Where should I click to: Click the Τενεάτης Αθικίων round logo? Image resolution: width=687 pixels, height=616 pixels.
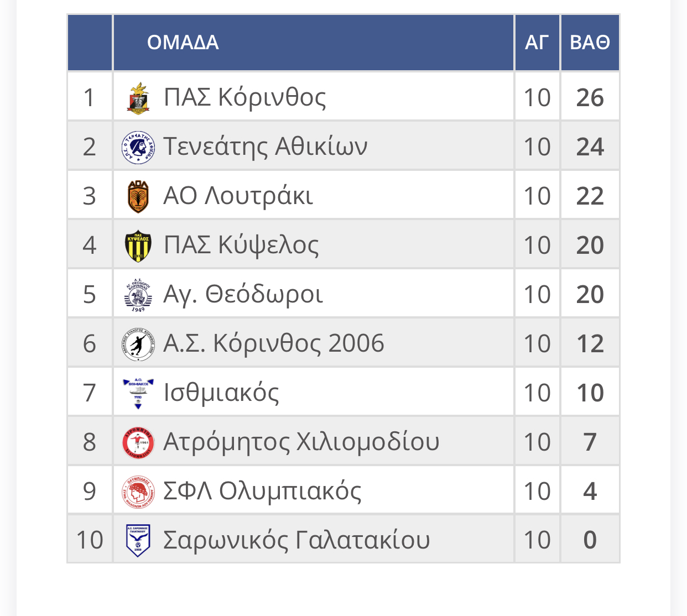pyautogui.click(x=138, y=147)
